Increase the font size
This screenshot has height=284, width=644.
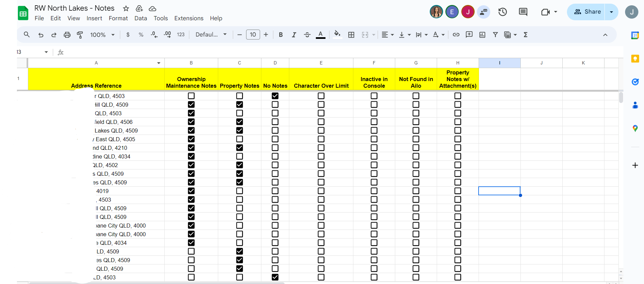(x=266, y=35)
